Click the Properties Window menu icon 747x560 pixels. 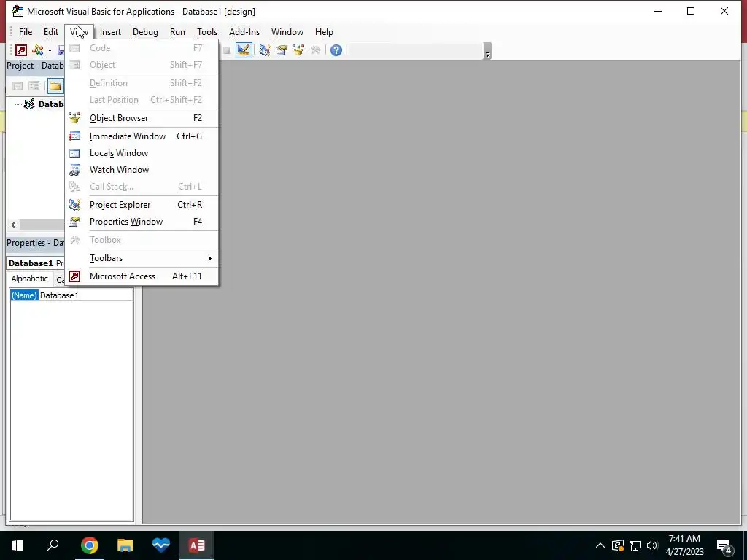tap(75, 222)
